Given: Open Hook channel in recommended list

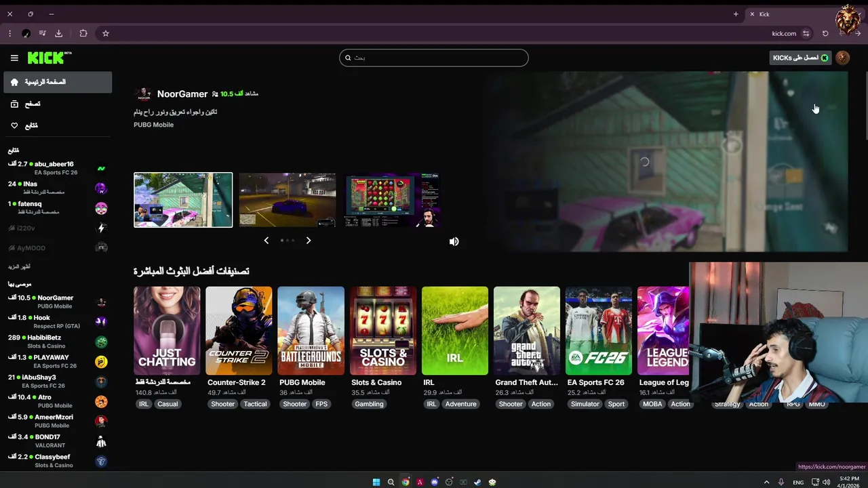Looking at the screenshot, I should [x=58, y=321].
